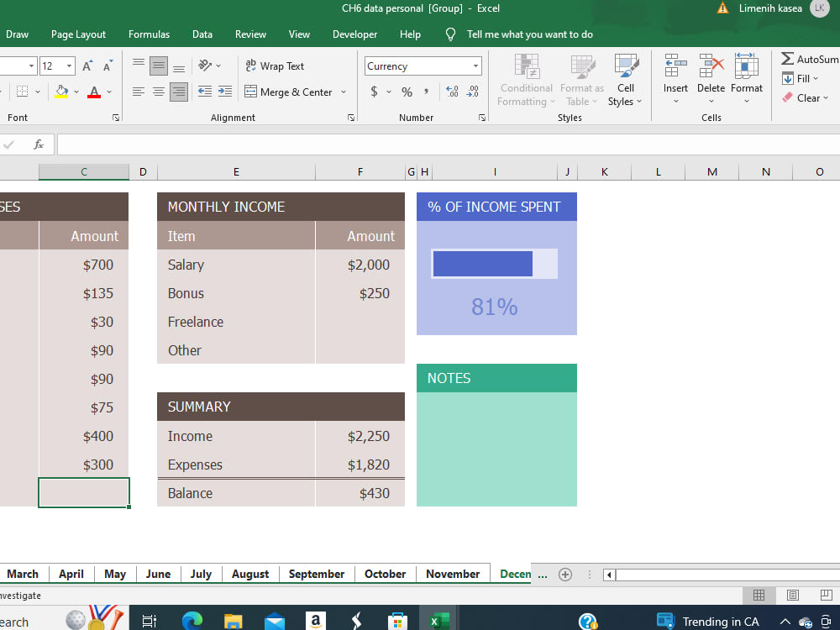The height and width of the screenshot is (630, 840).
Task: Click Decrease Decimal icon
Action: point(472,92)
